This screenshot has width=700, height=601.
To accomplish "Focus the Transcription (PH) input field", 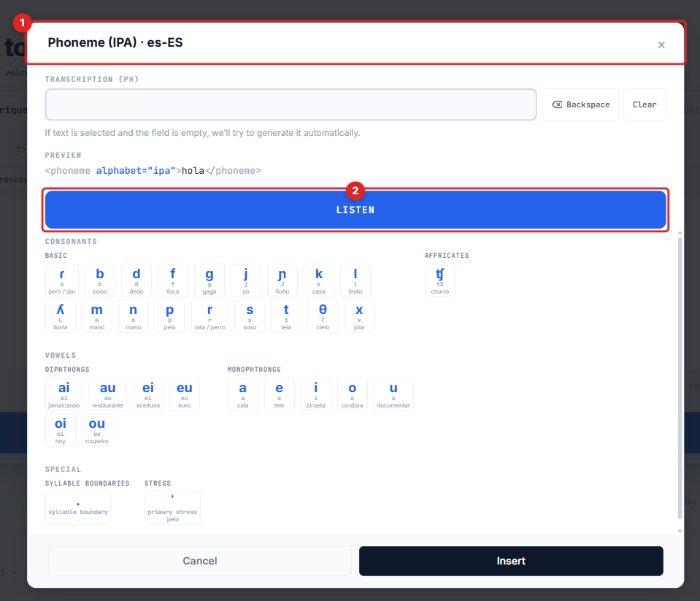I will [x=291, y=104].
